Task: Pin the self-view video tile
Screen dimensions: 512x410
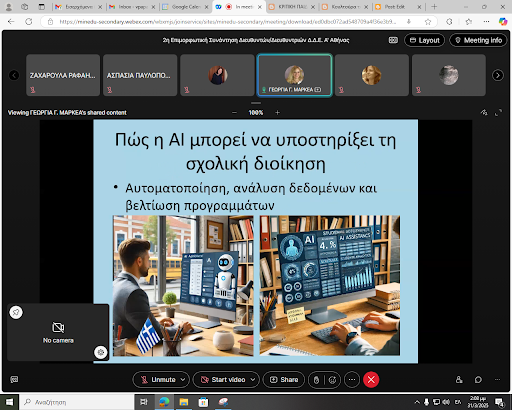Action: point(16,312)
